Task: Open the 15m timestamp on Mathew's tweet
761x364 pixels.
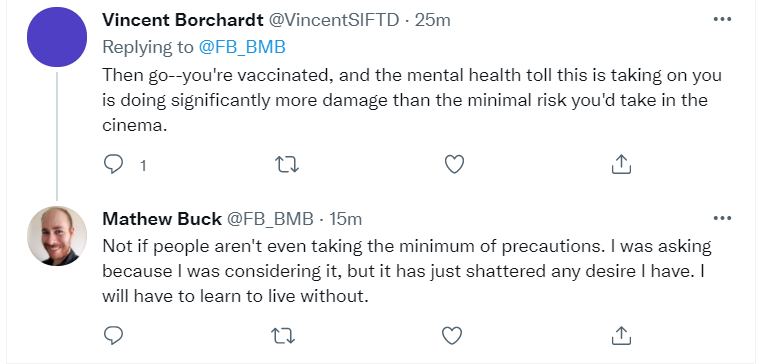Action: tap(346, 219)
